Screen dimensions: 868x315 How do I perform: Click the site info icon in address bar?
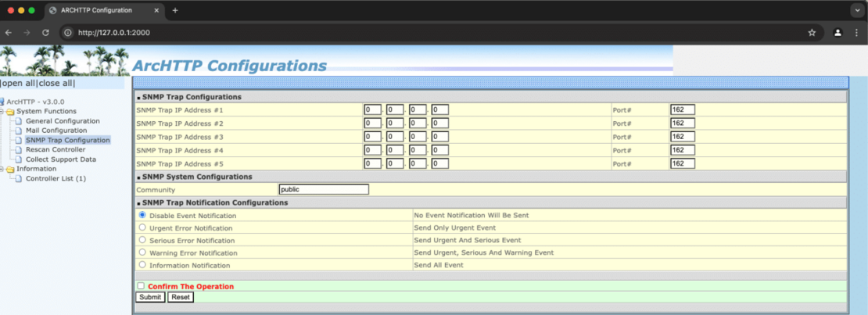(67, 33)
